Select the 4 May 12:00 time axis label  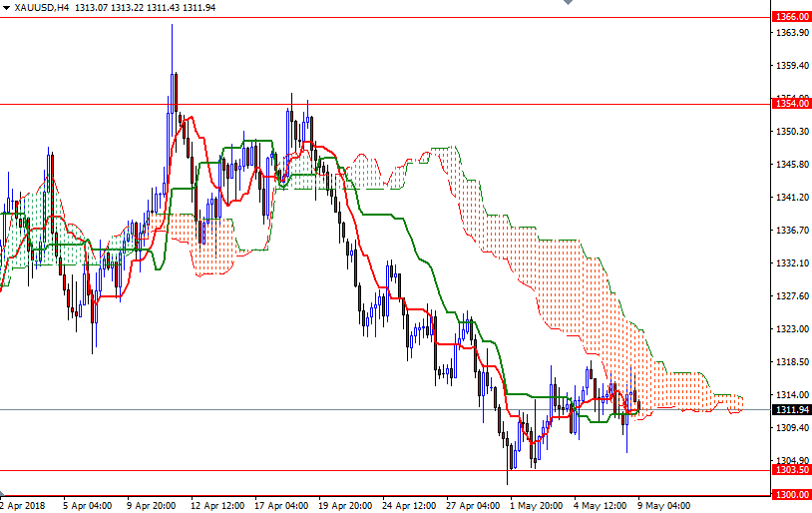click(601, 506)
